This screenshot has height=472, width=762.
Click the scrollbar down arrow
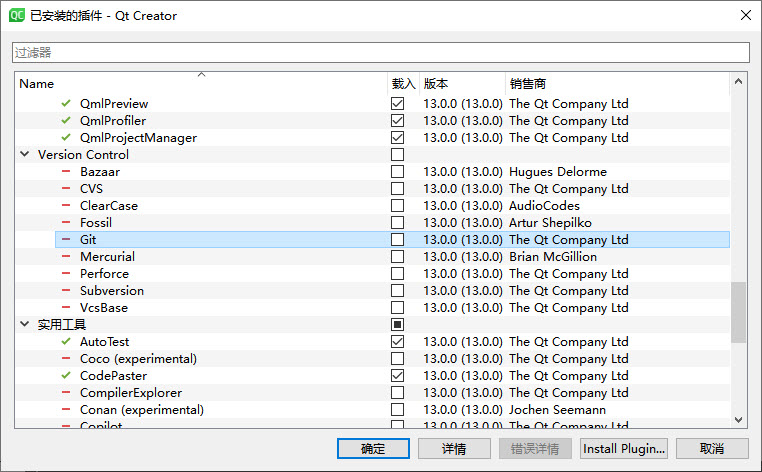[738, 420]
